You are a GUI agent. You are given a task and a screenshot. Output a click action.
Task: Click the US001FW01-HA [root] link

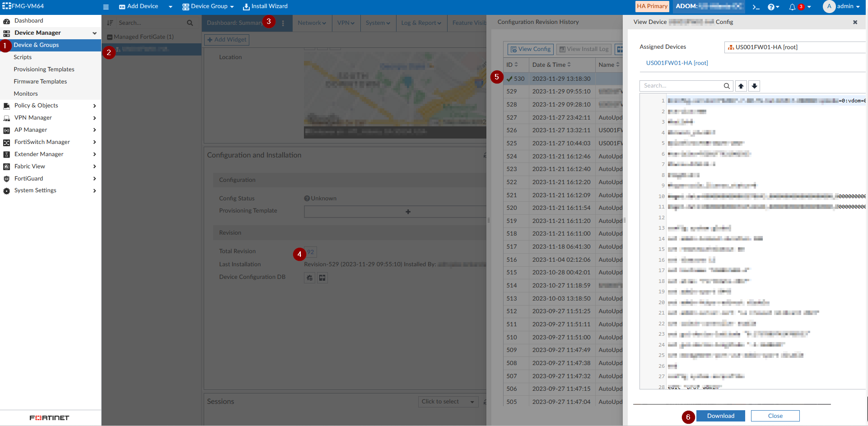point(677,63)
